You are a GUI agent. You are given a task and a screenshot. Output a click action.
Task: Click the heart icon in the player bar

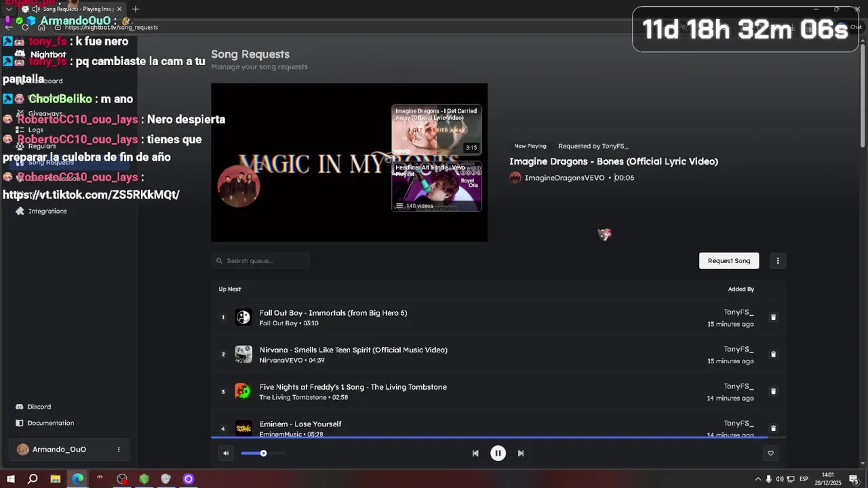pos(770,453)
